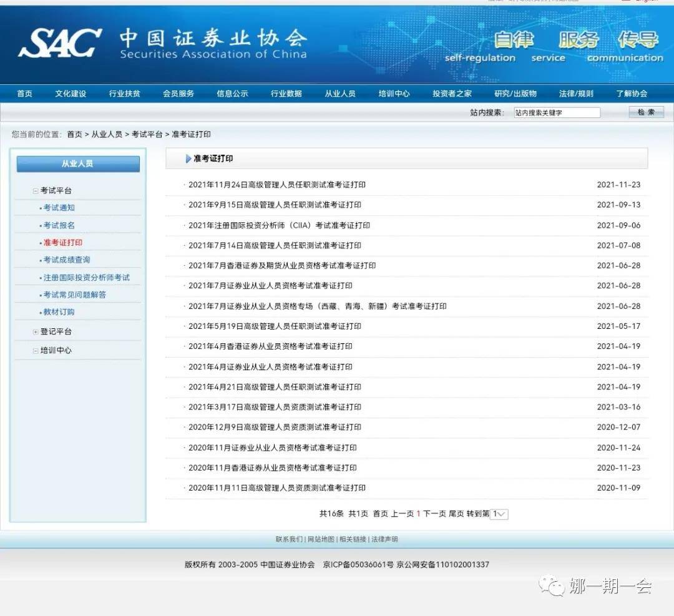
Task: Open the 从业人员 navigation tab
Action: point(341,93)
